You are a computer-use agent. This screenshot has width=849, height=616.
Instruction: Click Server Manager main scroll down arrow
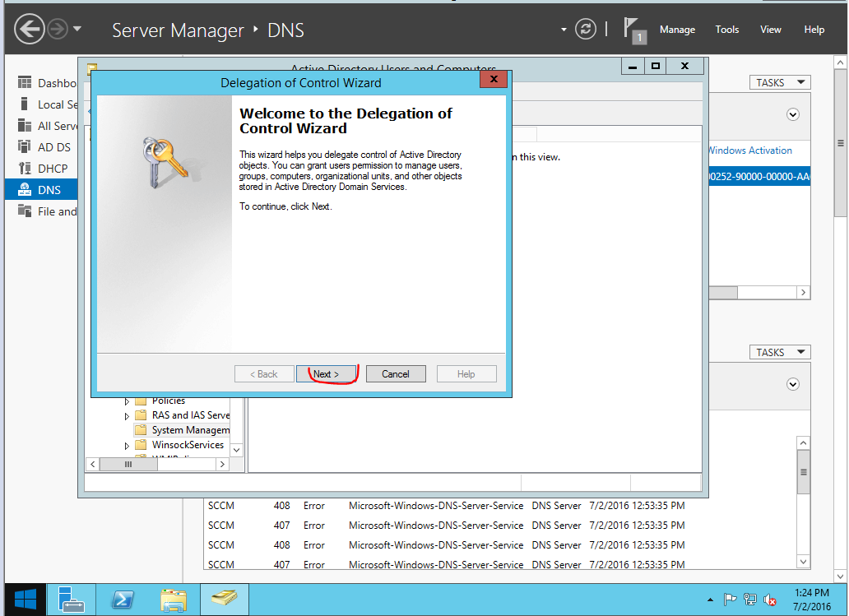(840, 576)
